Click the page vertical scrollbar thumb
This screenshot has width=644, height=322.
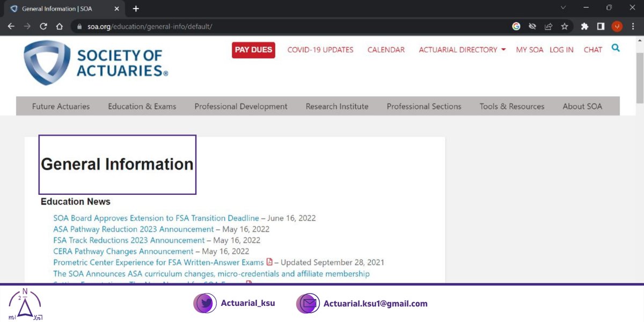[x=640, y=78]
